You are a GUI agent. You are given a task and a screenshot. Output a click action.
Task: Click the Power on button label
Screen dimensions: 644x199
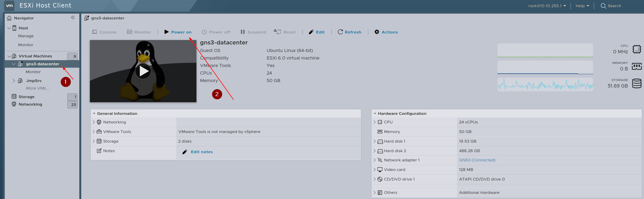coord(181,32)
